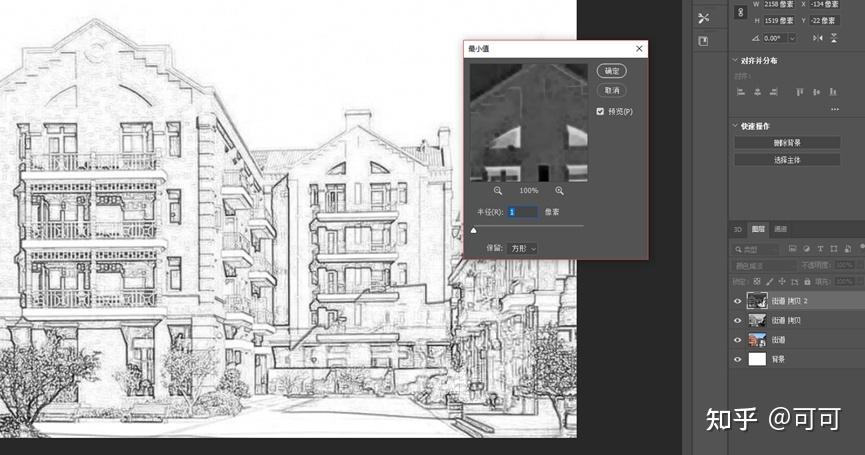Open the rotation angle dropdown arrow
This screenshot has height=455, width=865.
click(x=792, y=38)
